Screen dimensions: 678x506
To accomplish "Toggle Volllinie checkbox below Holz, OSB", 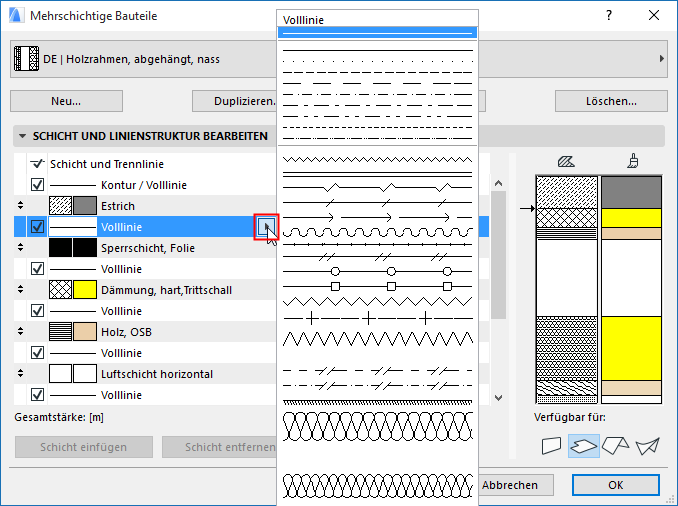I will tap(38, 353).
